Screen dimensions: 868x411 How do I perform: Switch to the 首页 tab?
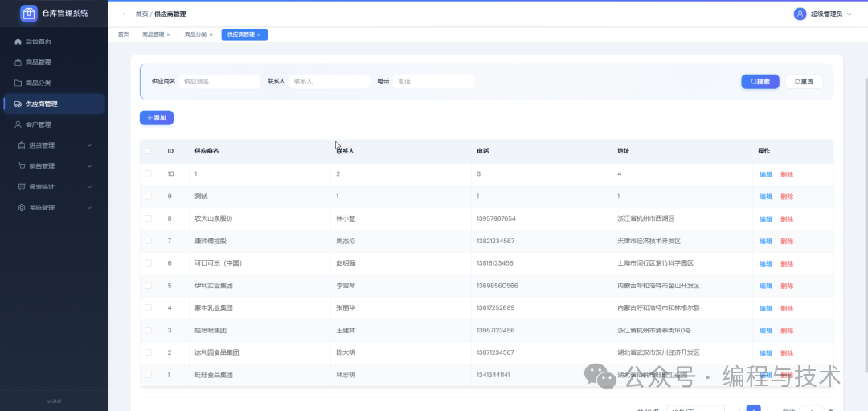point(123,35)
